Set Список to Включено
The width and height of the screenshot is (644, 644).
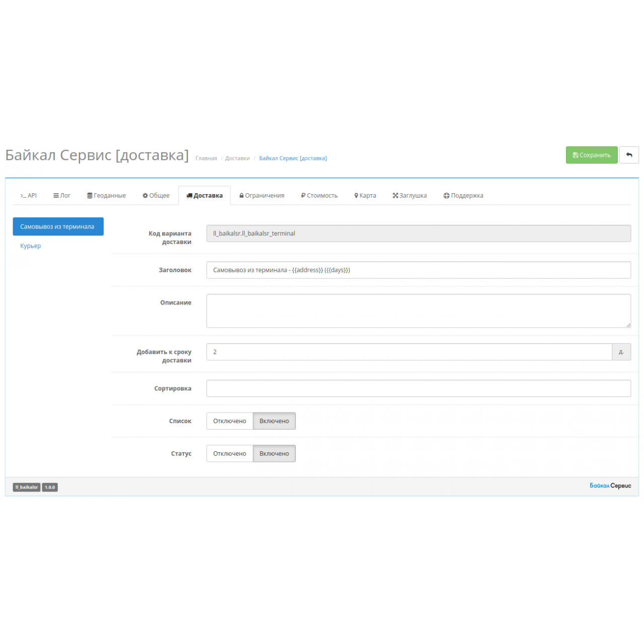coord(274,421)
